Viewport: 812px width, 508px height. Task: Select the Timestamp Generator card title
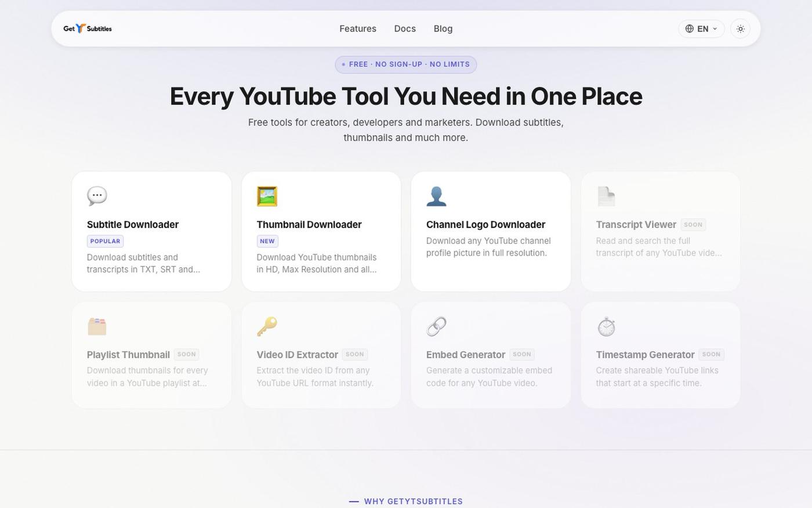(645, 355)
